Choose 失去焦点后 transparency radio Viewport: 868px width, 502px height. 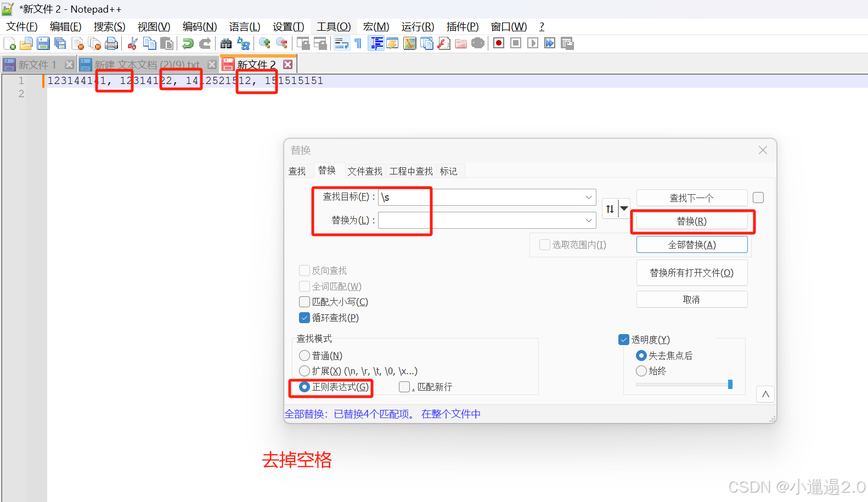[x=641, y=356]
